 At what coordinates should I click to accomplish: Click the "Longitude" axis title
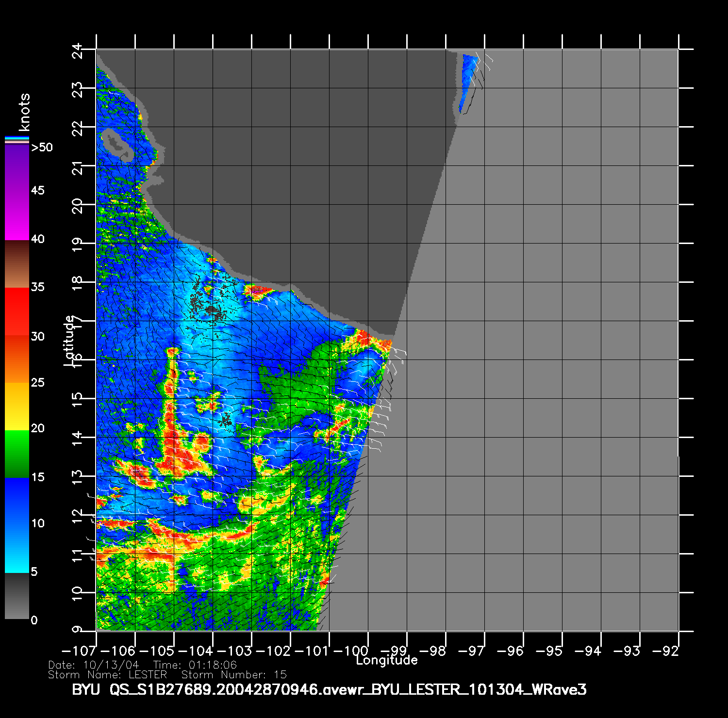click(x=386, y=660)
